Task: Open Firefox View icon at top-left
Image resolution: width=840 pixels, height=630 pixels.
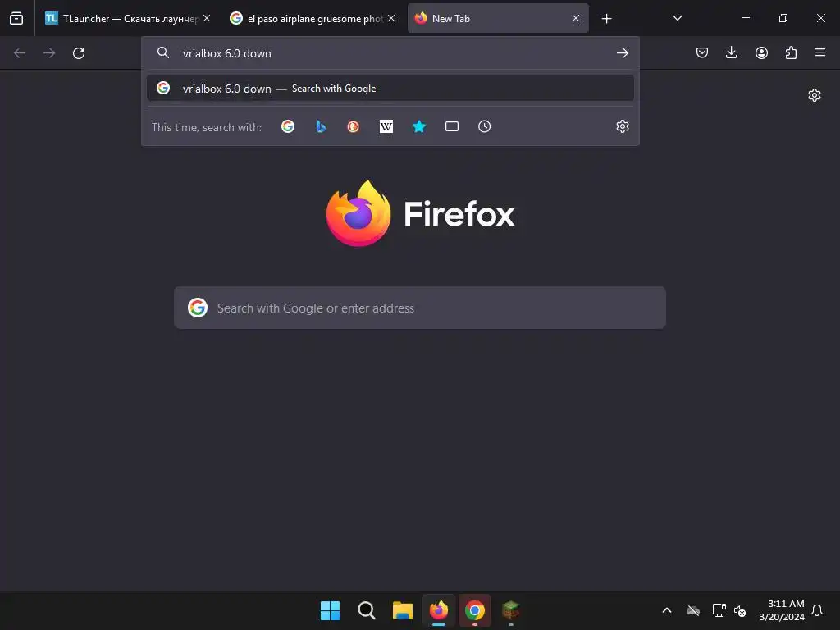Action: point(16,18)
